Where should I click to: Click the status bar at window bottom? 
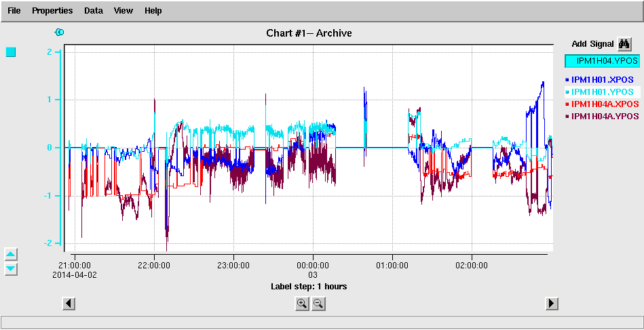click(x=322, y=322)
